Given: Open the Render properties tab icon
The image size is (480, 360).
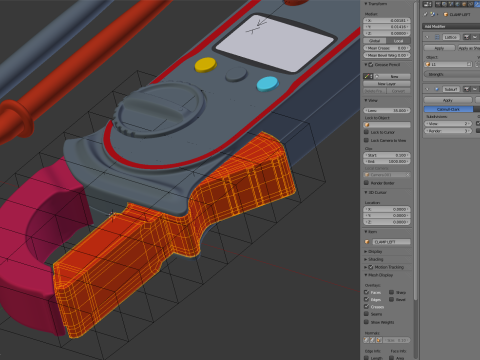Looking at the screenshot, I should [x=438, y=4].
